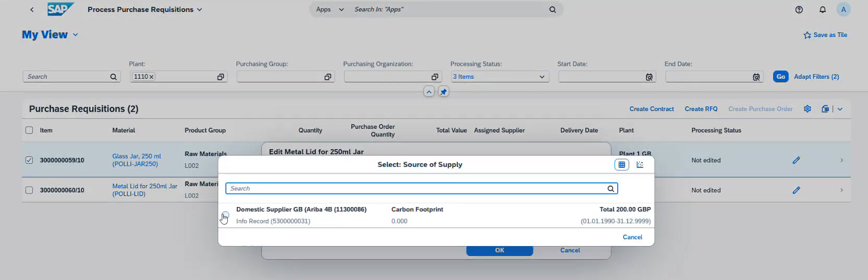Image resolution: width=868 pixels, height=280 pixels.
Task: Open Purchasing Group value help icon
Action: coord(327,77)
